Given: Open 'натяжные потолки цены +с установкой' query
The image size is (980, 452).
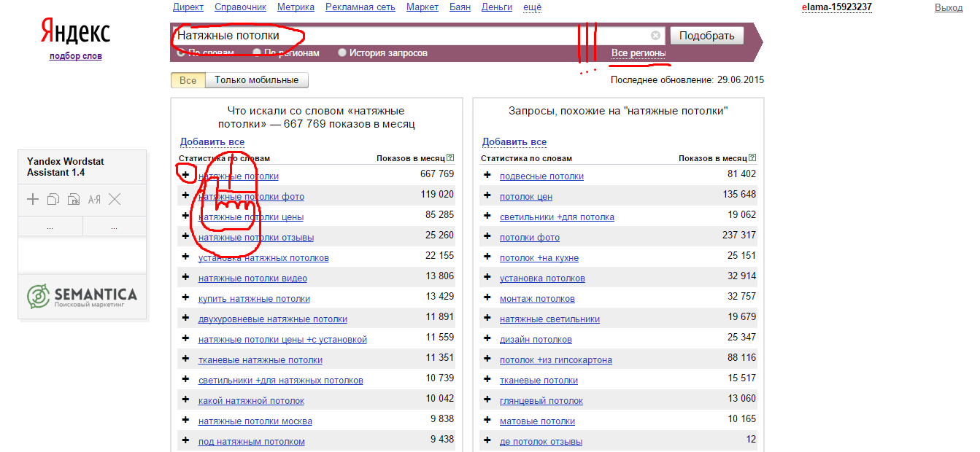Looking at the screenshot, I should pos(282,340).
